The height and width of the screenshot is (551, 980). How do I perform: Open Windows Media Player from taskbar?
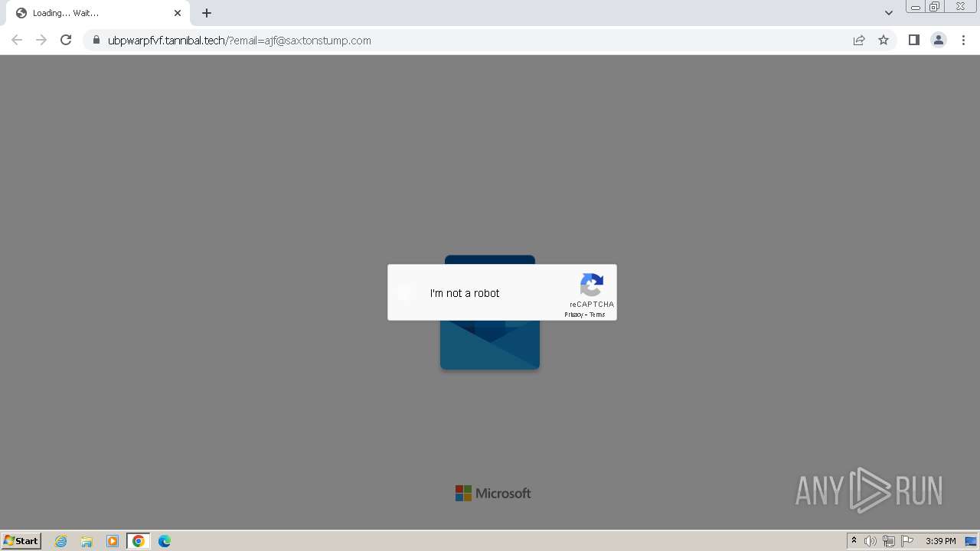(113, 541)
